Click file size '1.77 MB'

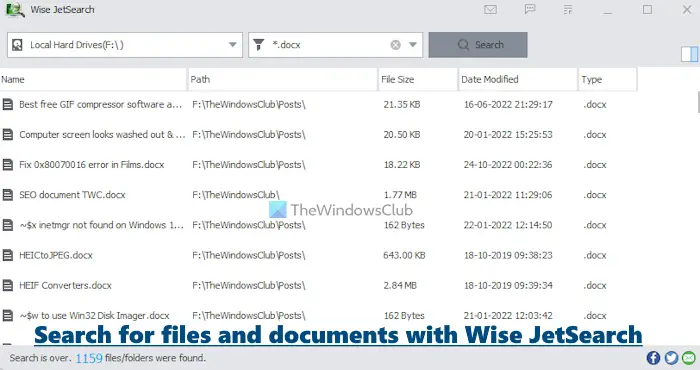400,195
